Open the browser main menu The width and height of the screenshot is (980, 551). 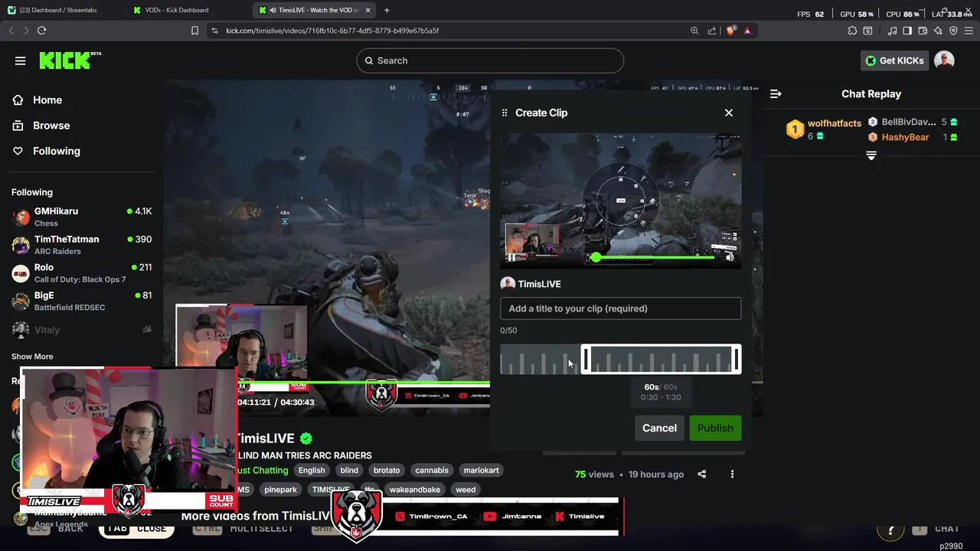[969, 31]
